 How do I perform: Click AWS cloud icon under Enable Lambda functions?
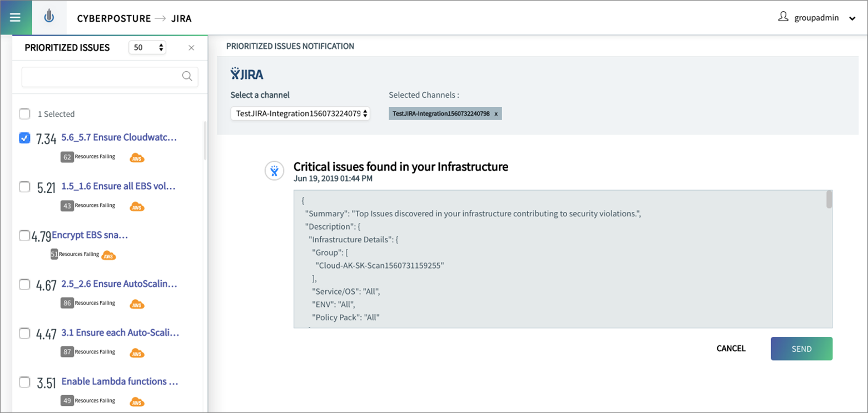137,401
